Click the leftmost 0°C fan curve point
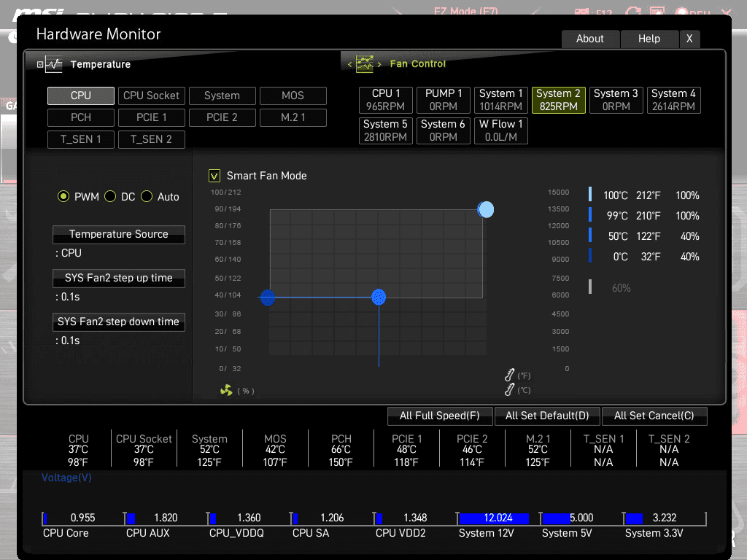 (x=268, y=297)
